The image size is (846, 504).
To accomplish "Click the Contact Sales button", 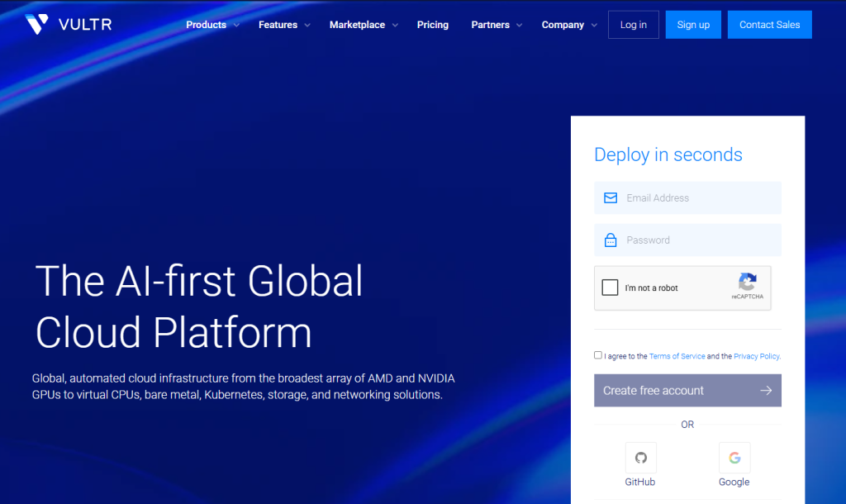I will [769, 25].
